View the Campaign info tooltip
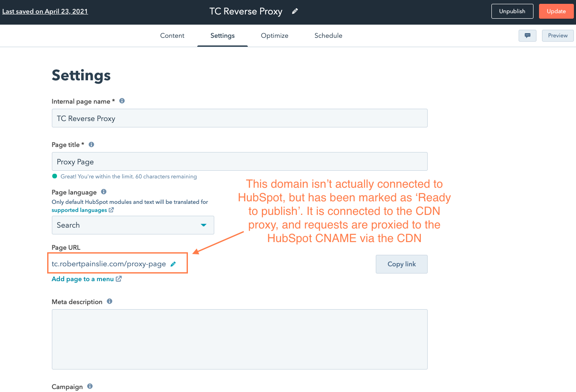The width and height of the screenshot is (576, 392). [90, 386]
